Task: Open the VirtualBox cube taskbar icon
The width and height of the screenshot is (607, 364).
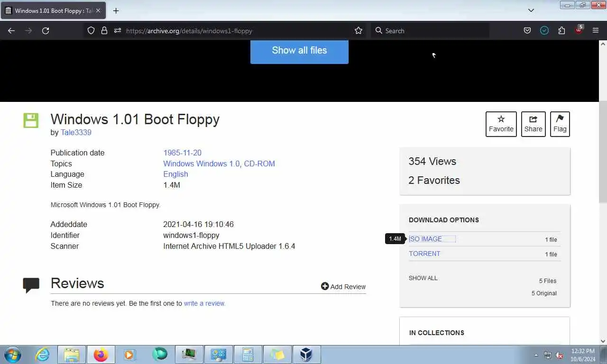Action: [x=306, y=355]
